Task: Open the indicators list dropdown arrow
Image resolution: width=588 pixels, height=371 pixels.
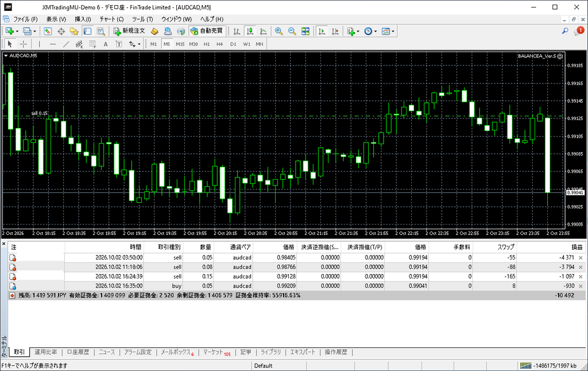Action: point(358,31)
